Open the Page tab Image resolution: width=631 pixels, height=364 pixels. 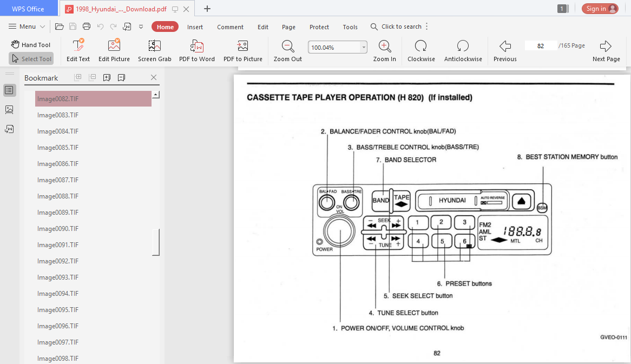click(x=288, y=27)
